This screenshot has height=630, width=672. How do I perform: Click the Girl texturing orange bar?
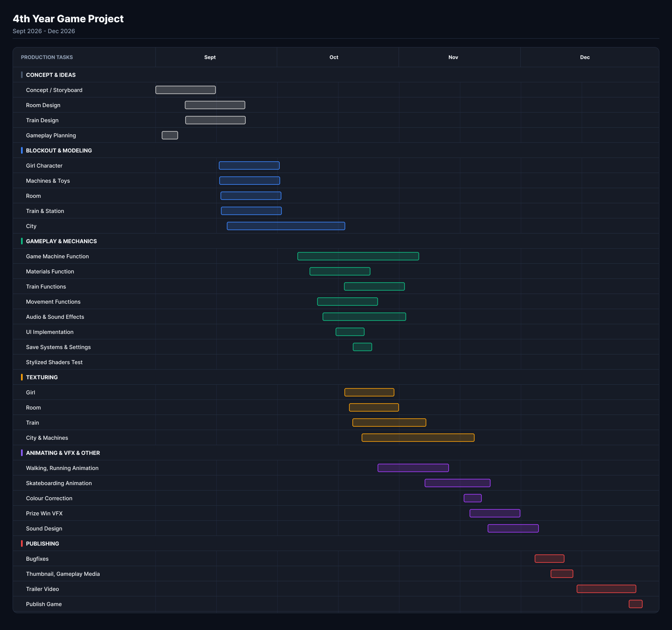tap(369, 392)
